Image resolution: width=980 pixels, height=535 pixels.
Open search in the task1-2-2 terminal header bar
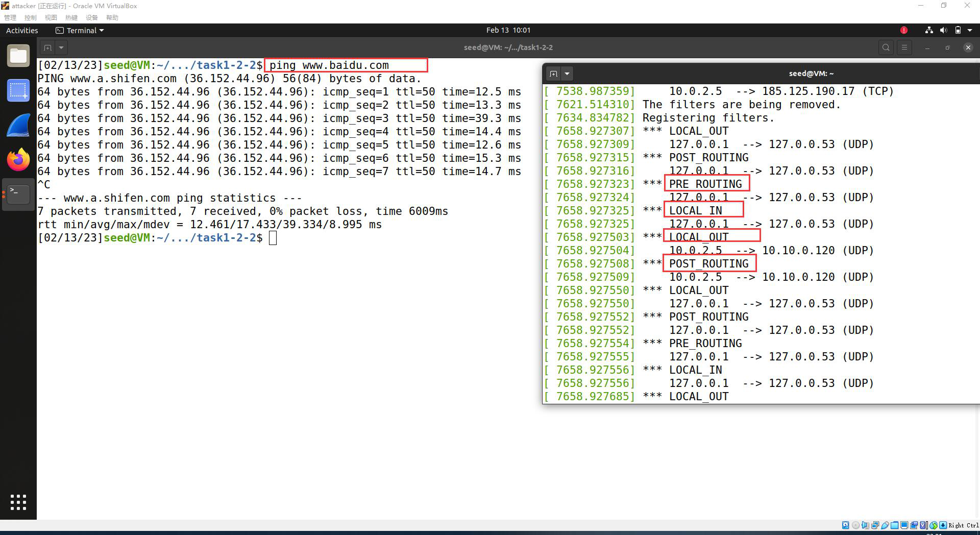coord(886,47)
